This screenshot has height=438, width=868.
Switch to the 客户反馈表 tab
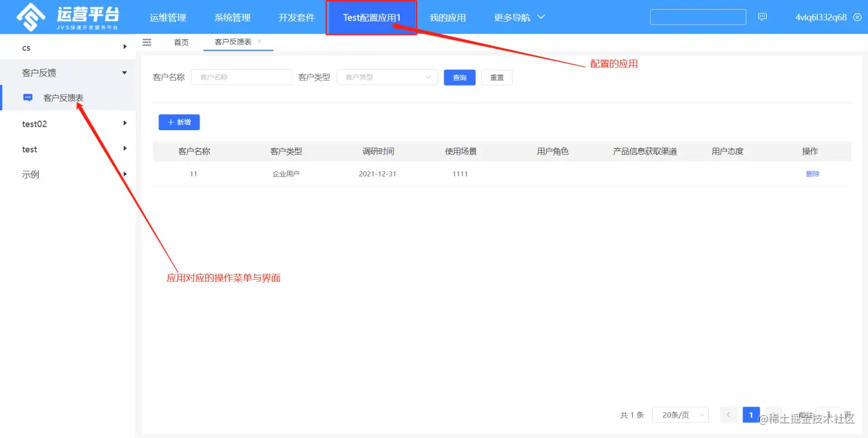point(233,42)
